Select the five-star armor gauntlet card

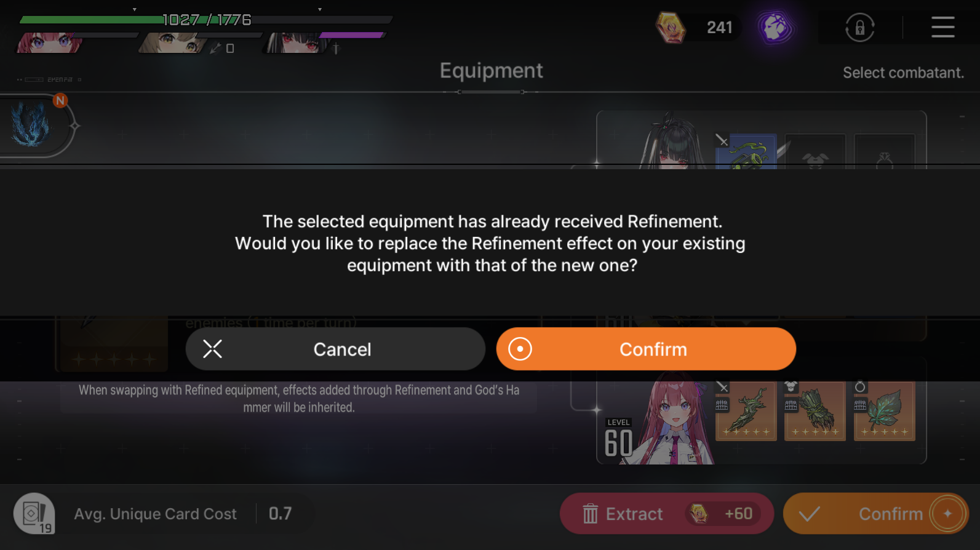(815, 411)
